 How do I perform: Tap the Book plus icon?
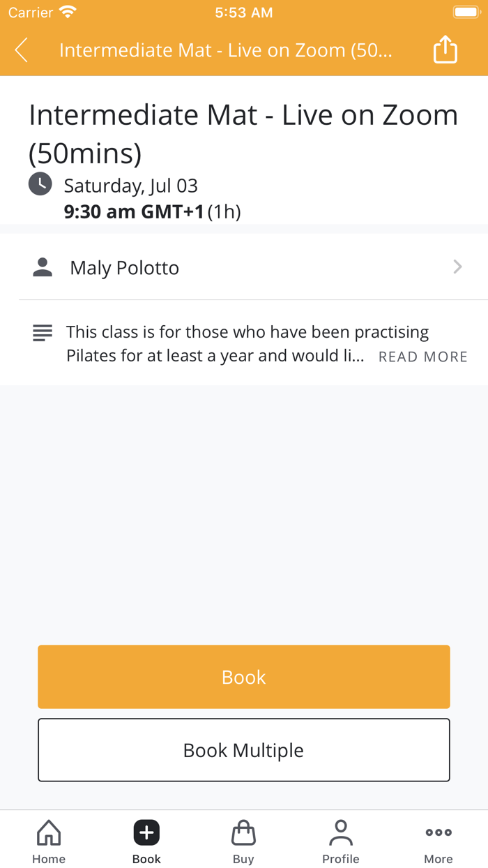(146, 832)
